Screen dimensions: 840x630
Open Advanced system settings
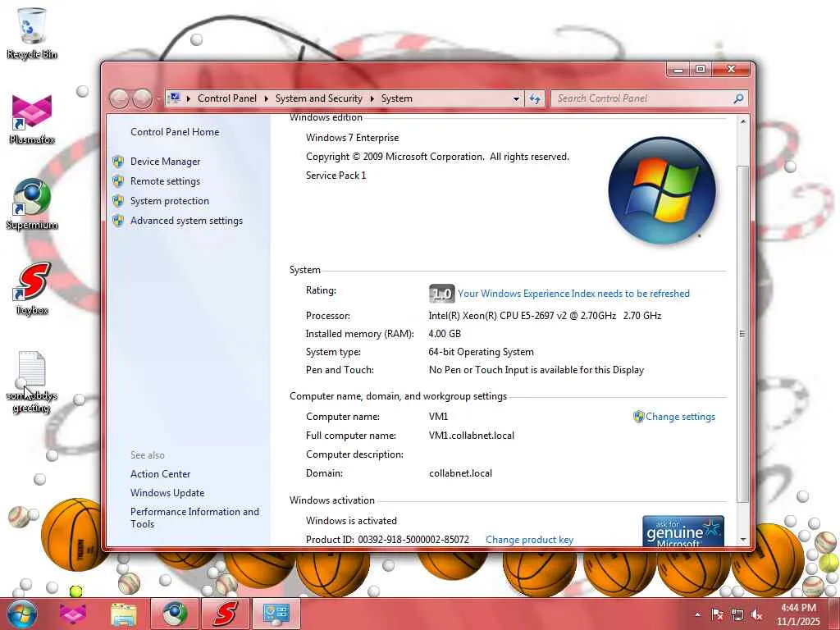[186, 221]
